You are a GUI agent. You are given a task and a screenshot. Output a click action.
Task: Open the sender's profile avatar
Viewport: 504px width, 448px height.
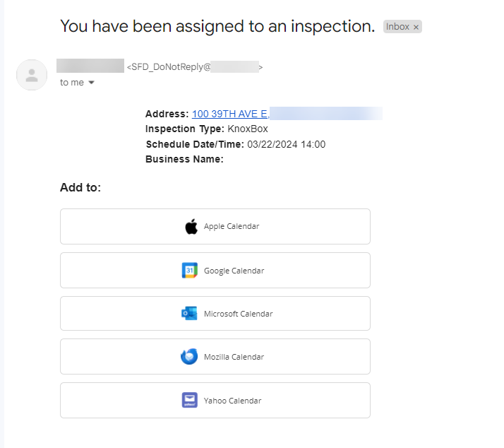(x=32, y=75)
